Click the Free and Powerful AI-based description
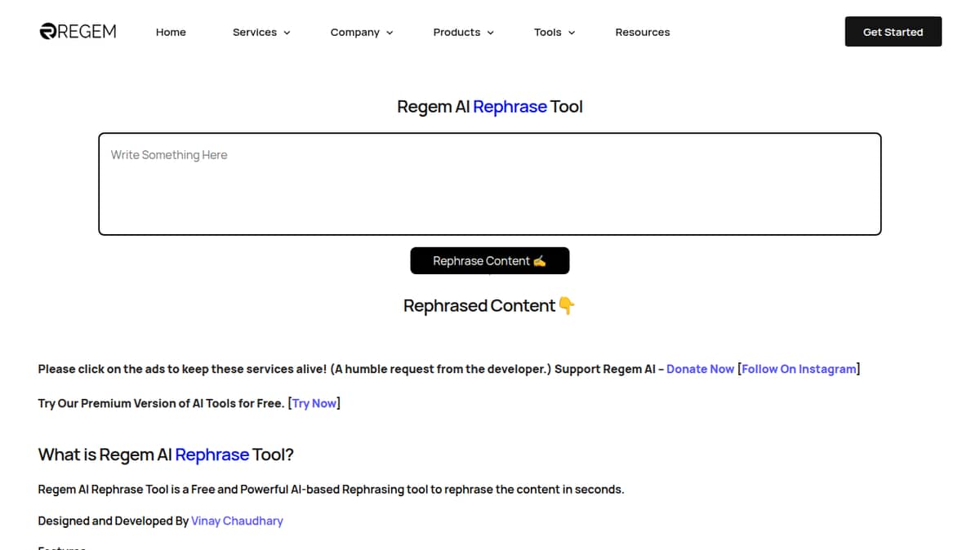The image size is (980, 550). pos(331,490)
